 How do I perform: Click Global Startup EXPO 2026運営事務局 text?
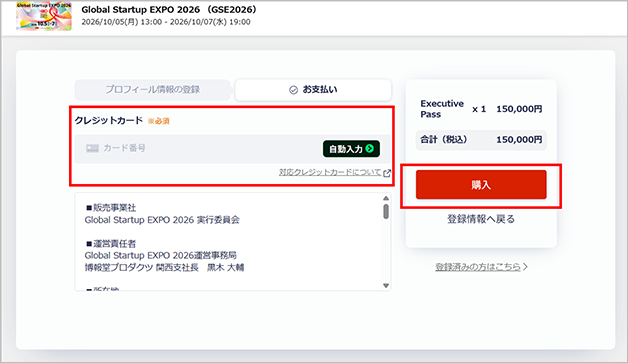click(x=161, y=255)
